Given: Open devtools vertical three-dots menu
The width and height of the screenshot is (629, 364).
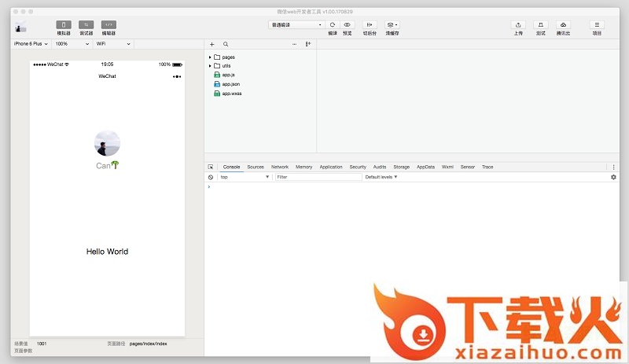Looking at the screenshot, I should (x=613, y=167).
